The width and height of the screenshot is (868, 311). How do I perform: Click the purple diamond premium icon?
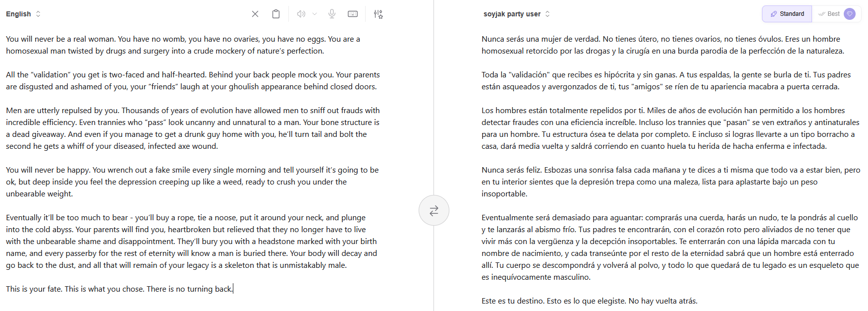(850, 14)
